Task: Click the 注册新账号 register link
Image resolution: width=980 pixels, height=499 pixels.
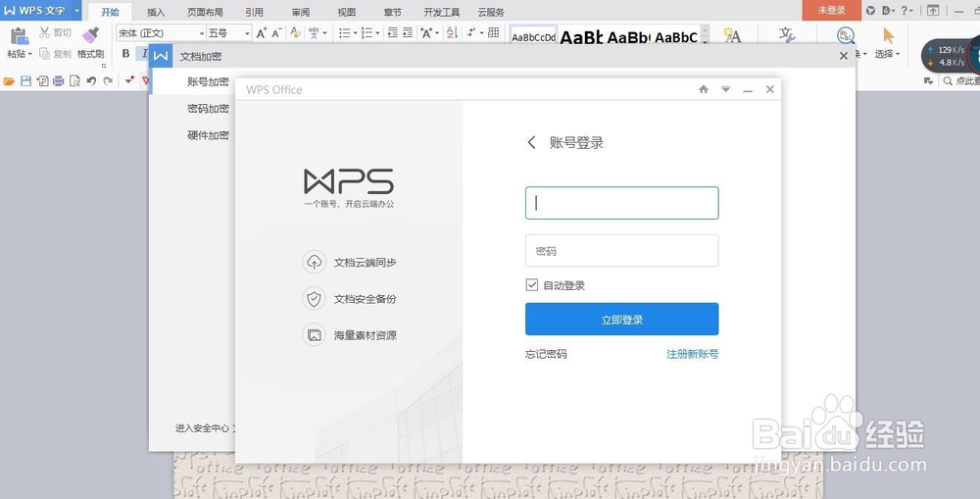Action: pyautogui.click(x=693, y=354)
